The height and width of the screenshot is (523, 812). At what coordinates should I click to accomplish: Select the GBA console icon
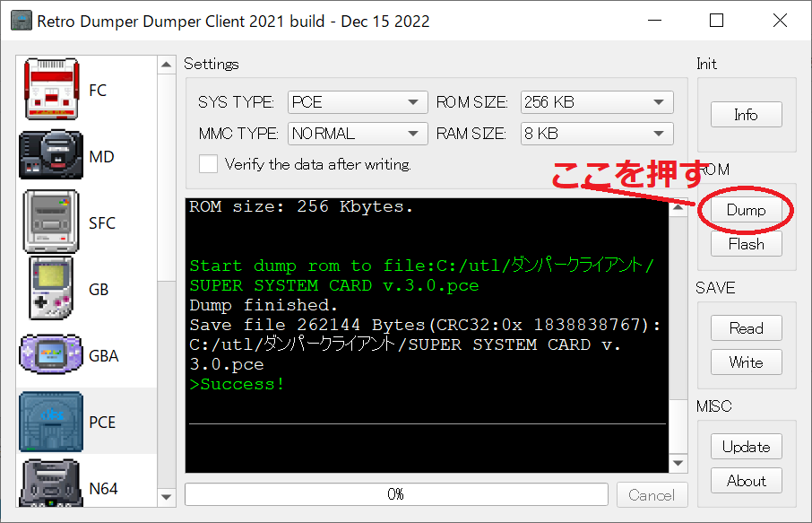[51, 354]
